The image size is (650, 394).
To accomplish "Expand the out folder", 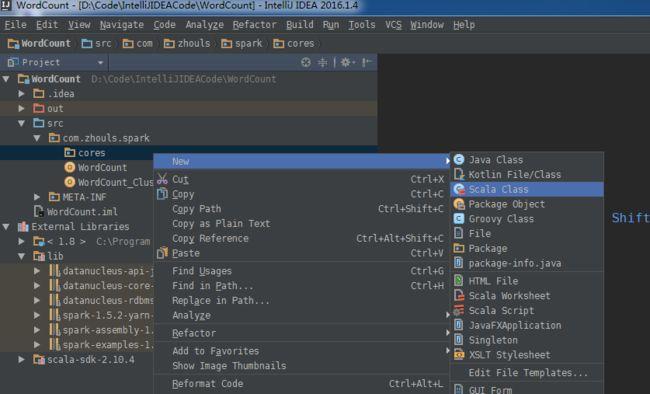I will (x=22, y=108).
